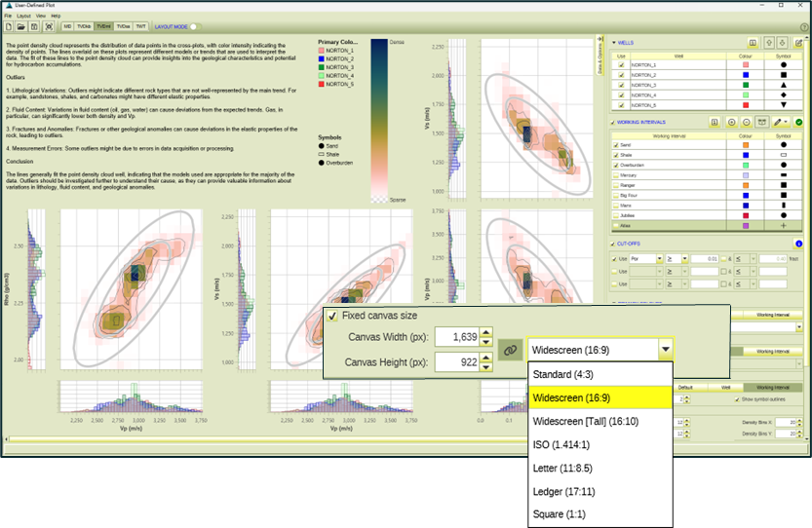This screenshot has height=528, width=812.
Task: Click the purple colour swatch of Atlas
Action: [x=745, y=226]
